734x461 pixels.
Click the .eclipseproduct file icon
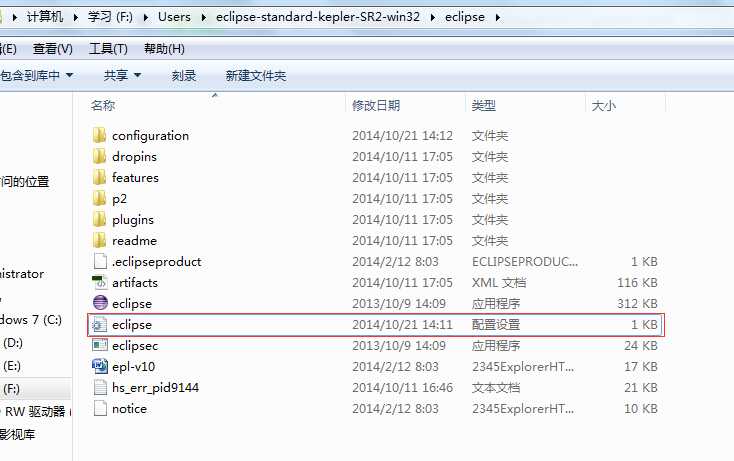click(100, 261)
